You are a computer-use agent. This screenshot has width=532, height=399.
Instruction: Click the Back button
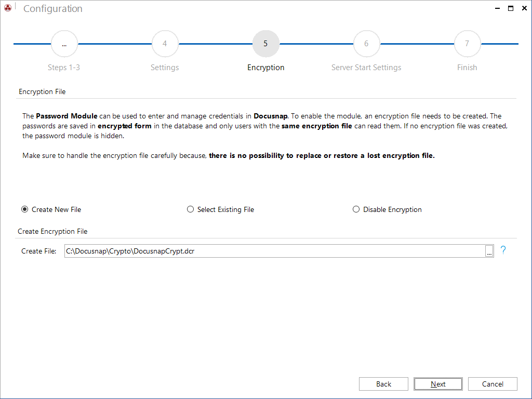(383, 384)
